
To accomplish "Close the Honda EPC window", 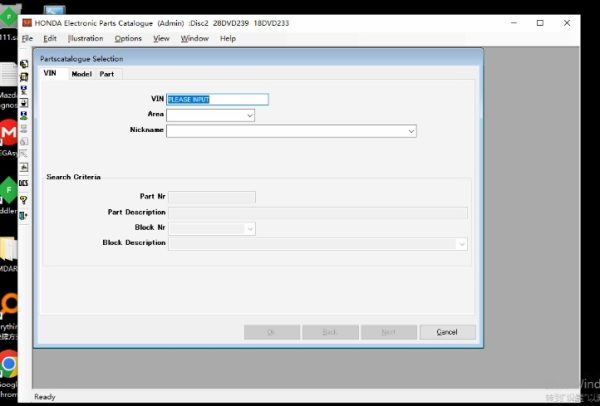I will (567, 23).
